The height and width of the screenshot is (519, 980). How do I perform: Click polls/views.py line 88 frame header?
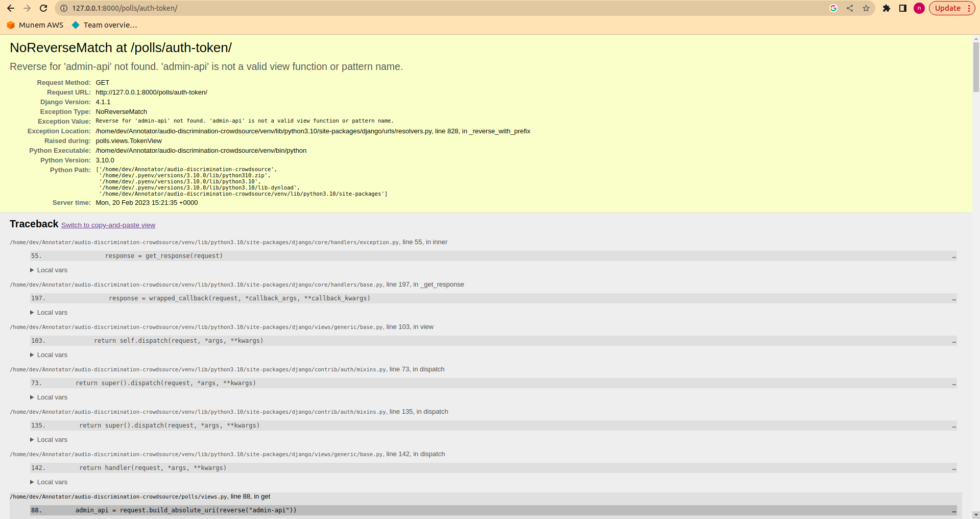click(140, 497)
